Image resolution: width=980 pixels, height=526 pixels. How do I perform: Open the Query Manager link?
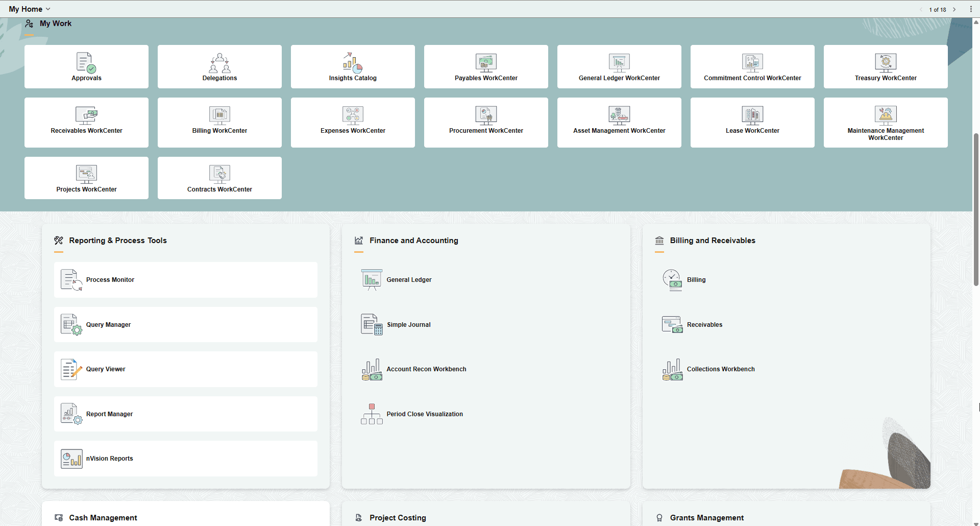coord(108,325)
